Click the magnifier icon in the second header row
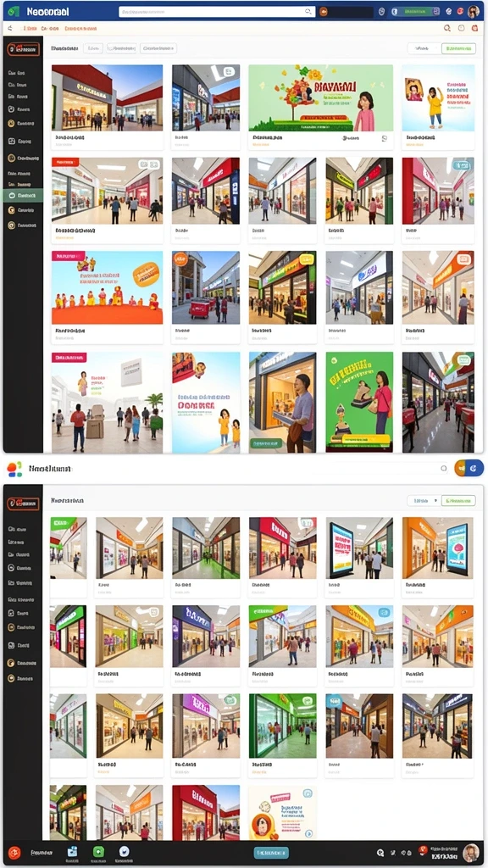This screenshot has height=868, width=488. [x=447, y=28]
